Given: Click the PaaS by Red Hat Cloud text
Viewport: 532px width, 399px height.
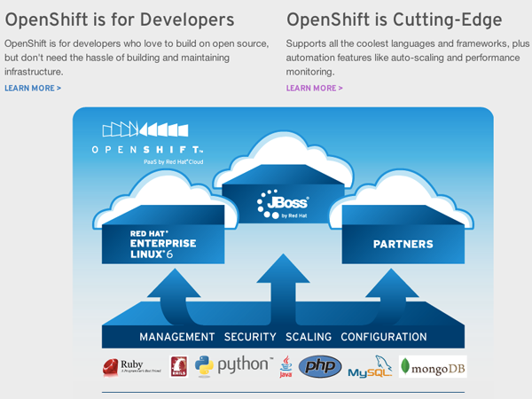Looking at the screenshot, I should [174, 162].
